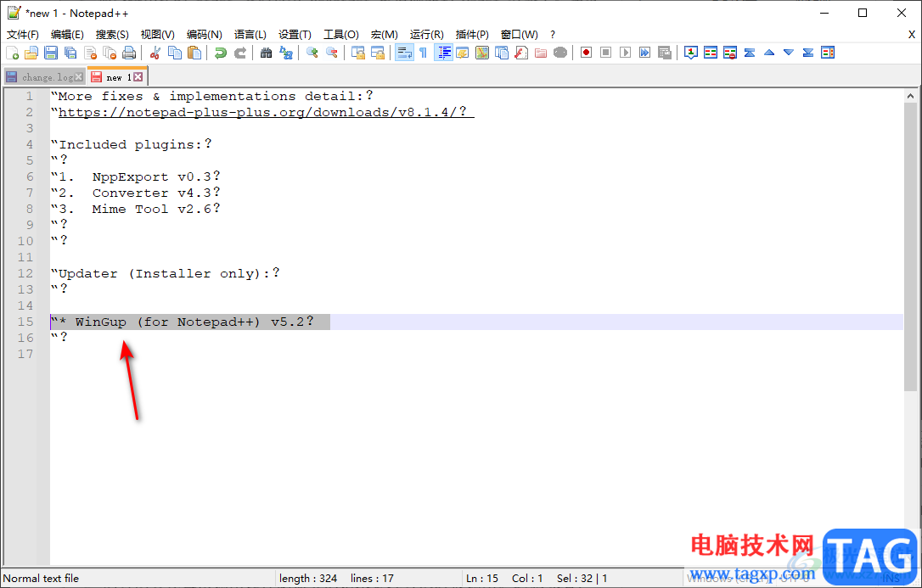Image resolution: width=922 pixels, height=588 pixels.
Task: Click the Copy icon in the toolbar
Action: [x=175, y=53]
